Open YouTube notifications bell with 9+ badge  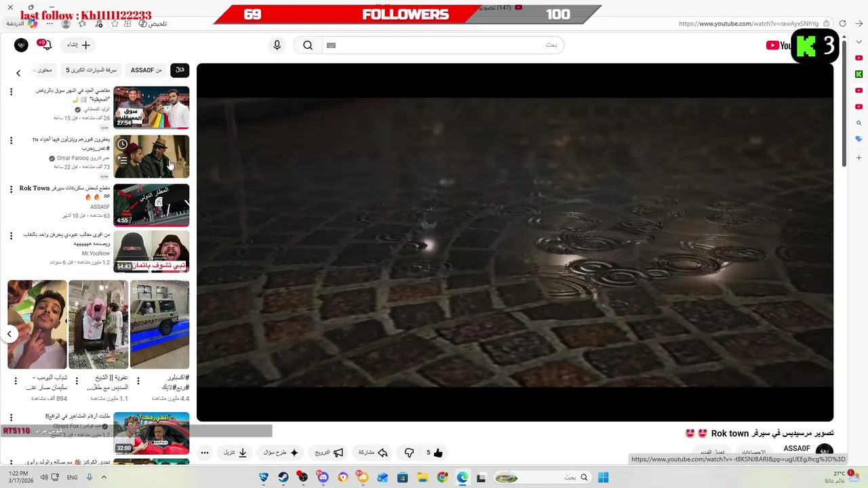(45, 45)
